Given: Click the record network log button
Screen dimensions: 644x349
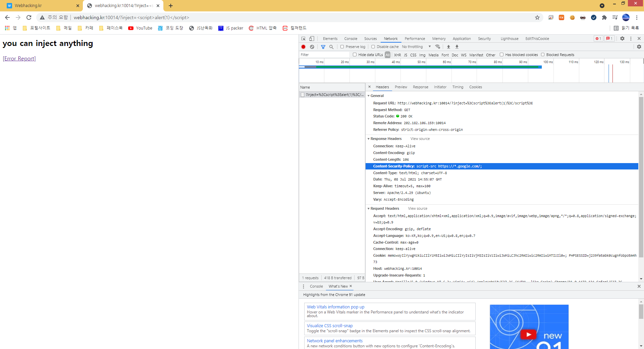Looking at the screenshot, I should 303,47.
